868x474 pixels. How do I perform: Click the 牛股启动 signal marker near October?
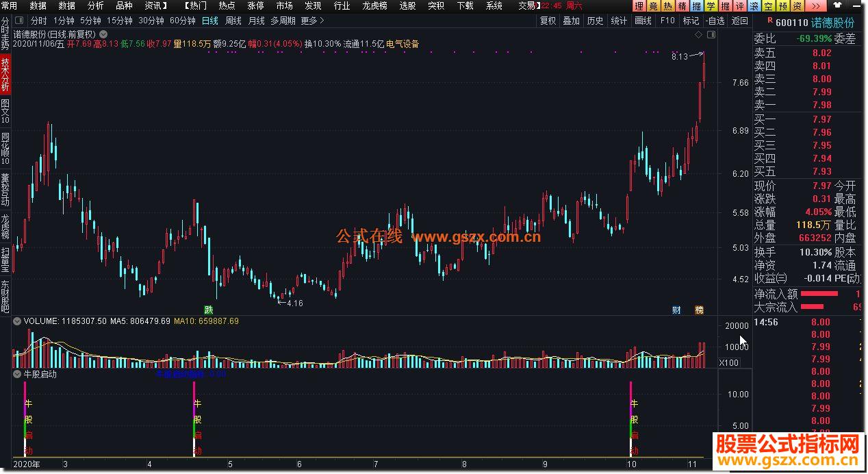pyautogui.click(x=633, y=419)
